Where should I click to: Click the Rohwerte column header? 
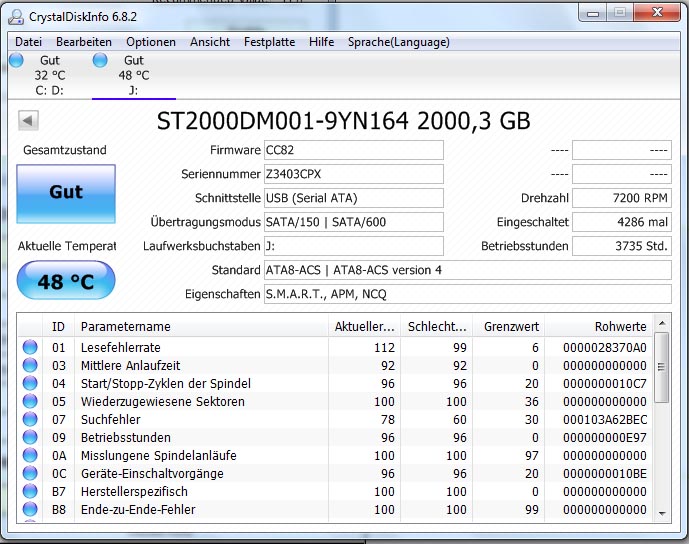pos(598,326)
